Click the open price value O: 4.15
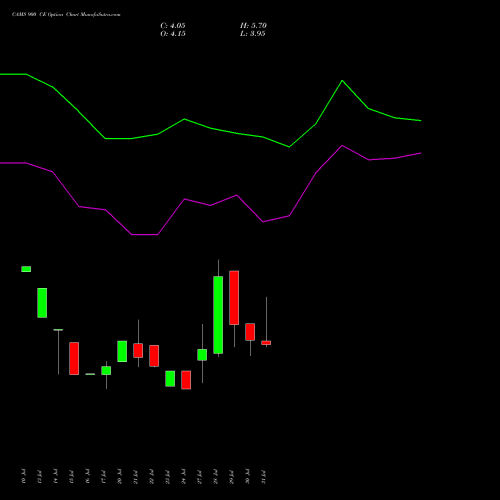The image size is (500, 500). click(x=173, y=34)
